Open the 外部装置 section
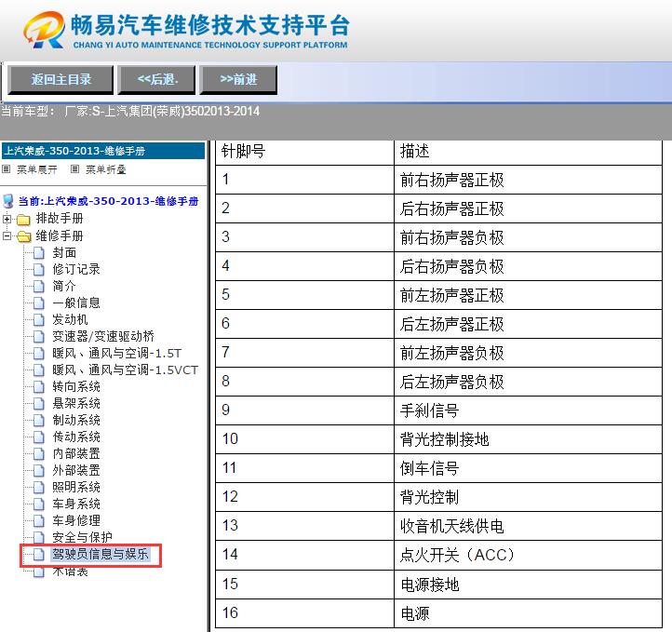 pos(76,470)
